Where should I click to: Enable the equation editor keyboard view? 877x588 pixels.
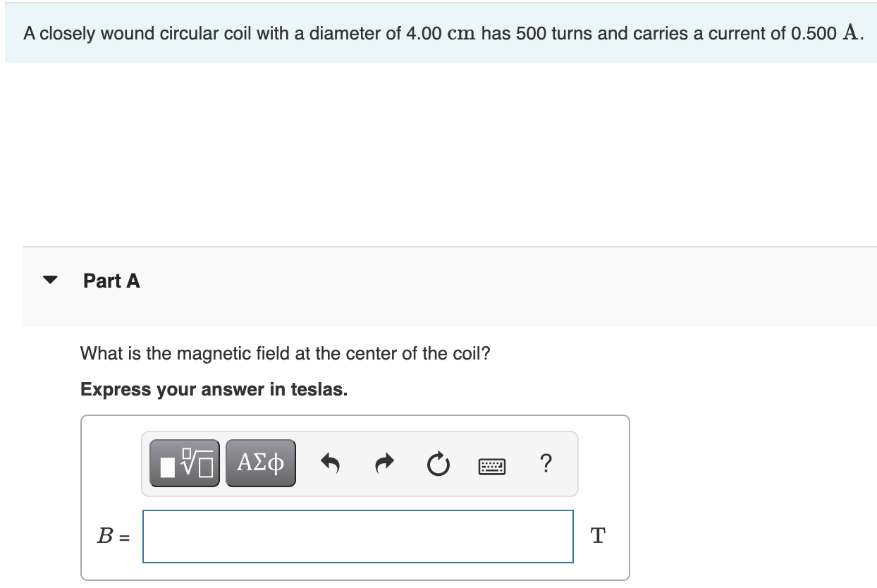[491, 464]
